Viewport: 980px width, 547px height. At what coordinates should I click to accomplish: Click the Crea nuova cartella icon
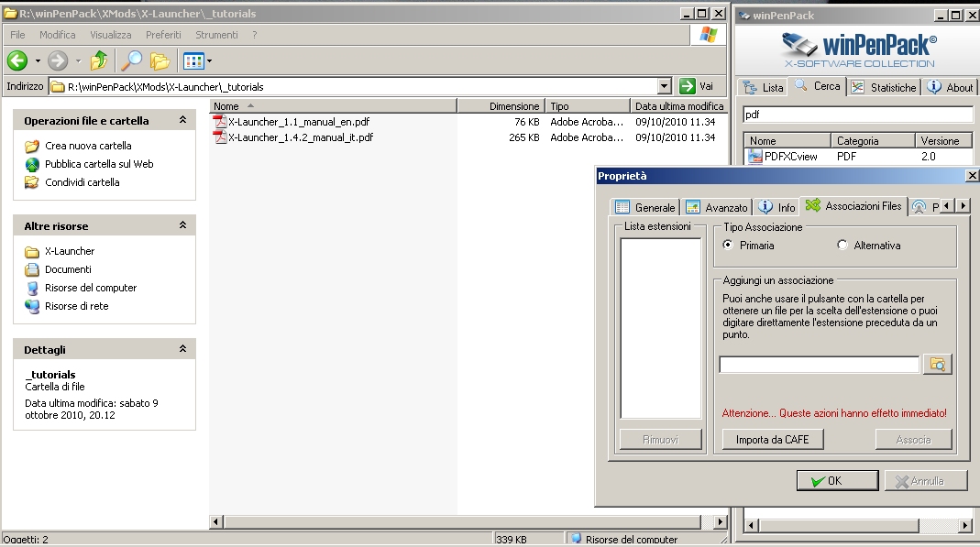click(x=32, y=146)
